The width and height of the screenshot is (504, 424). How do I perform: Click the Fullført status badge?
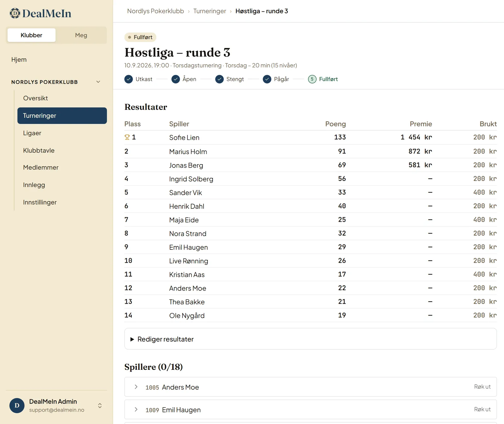(x=140, y=37)
